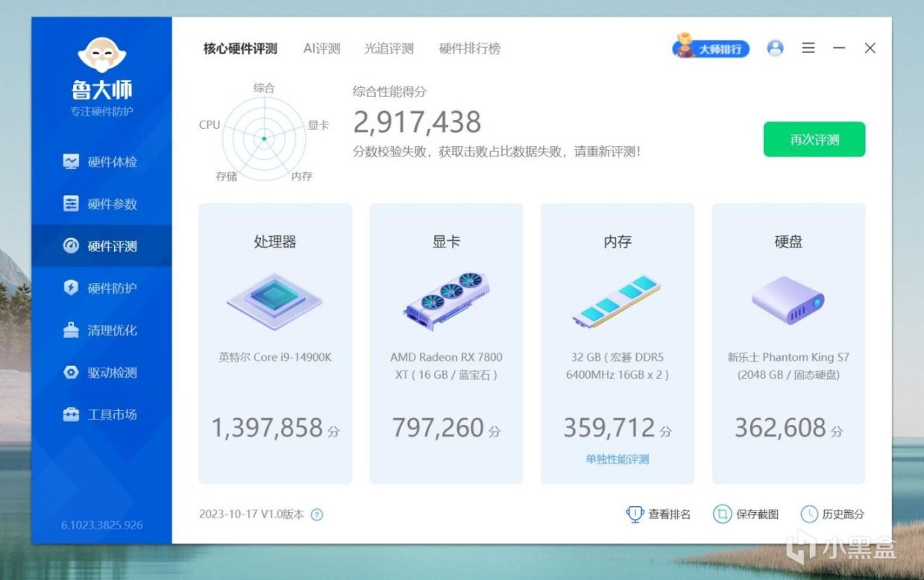Click the user account avatar icon
924x580 pixels.
pyautogui.click(x=776, y=48)
